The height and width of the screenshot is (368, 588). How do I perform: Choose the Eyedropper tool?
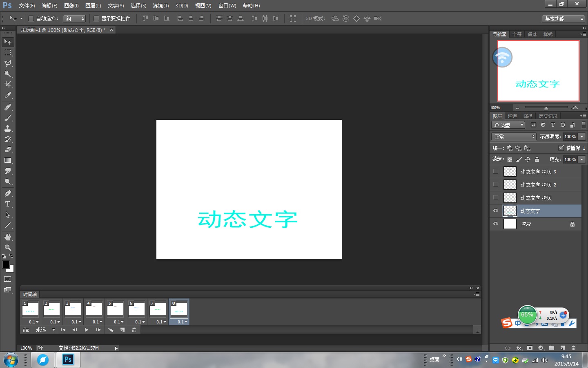8,95
